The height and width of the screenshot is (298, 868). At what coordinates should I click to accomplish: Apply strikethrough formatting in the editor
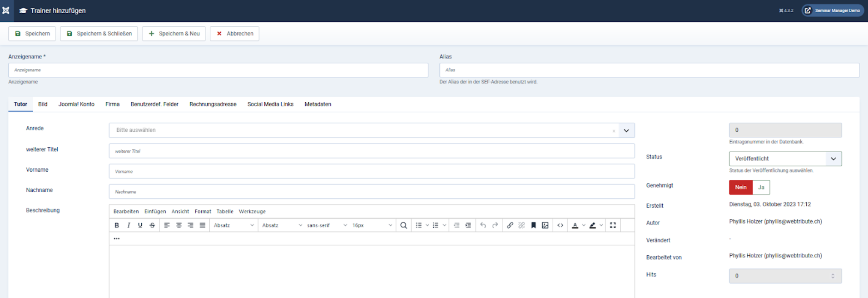coord(152,225)
